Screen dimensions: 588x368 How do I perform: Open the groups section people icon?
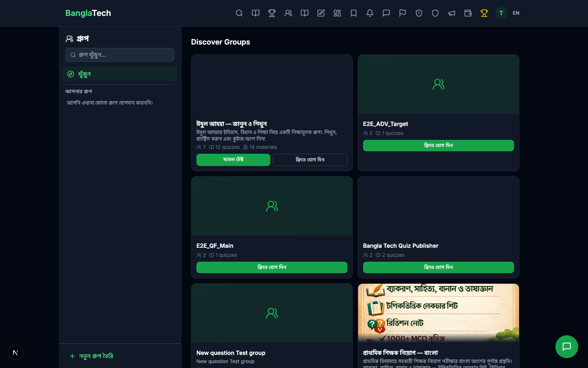click(x=288, y=13)
